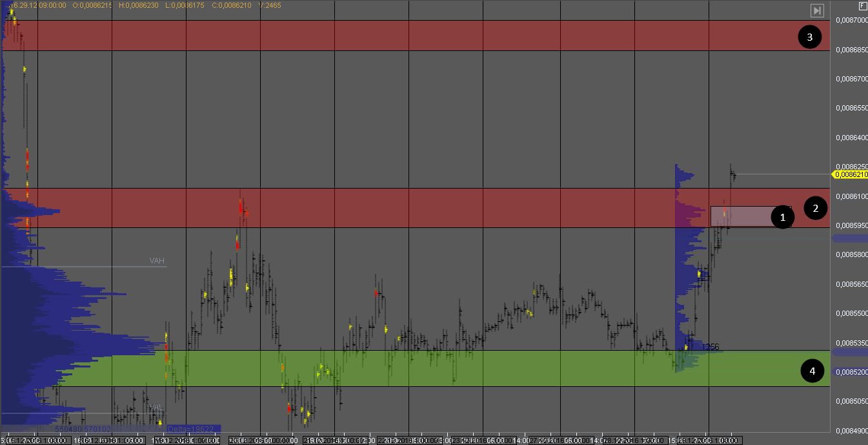Click black circle marker number 1
The image size is (868, 445).
pos(783,218)
